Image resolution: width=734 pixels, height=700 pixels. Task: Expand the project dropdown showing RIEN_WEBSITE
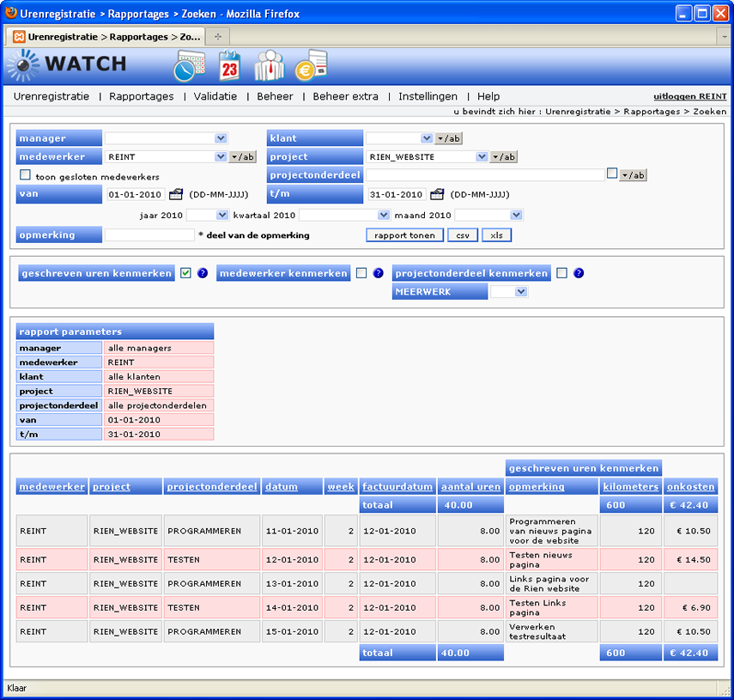[482, 157]
